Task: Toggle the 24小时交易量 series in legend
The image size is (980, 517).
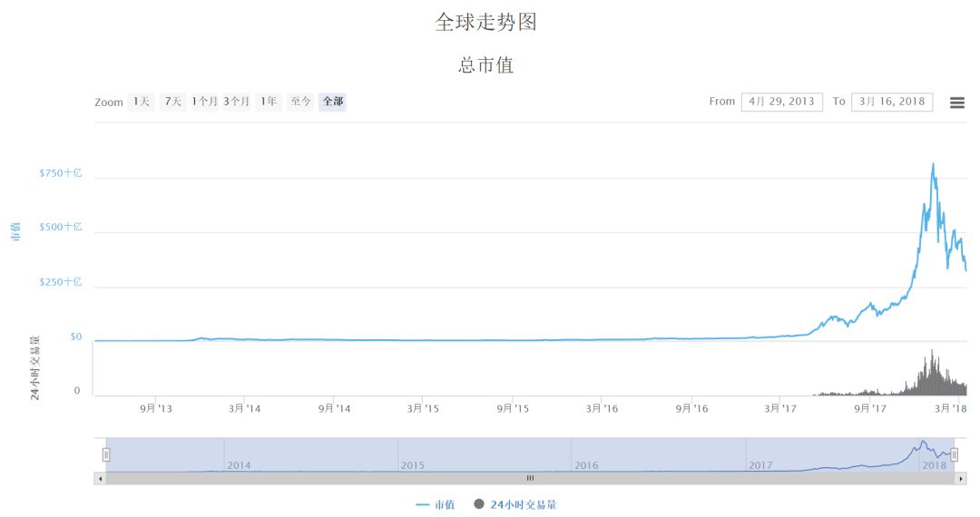Action: pos(515,504)
